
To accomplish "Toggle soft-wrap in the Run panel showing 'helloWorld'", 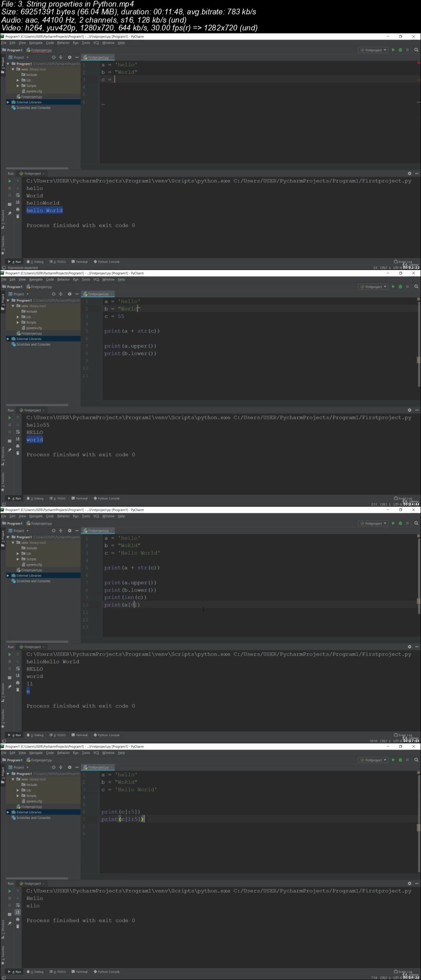I will (18, 195).
